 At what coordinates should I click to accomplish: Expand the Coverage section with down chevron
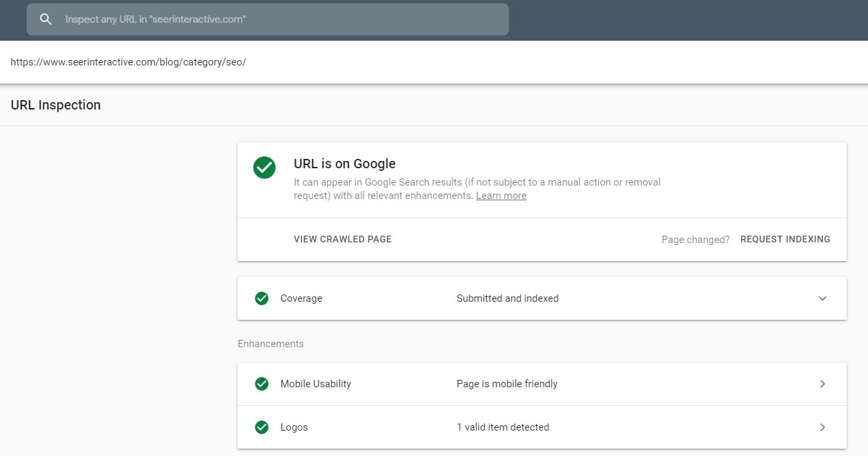823,298
